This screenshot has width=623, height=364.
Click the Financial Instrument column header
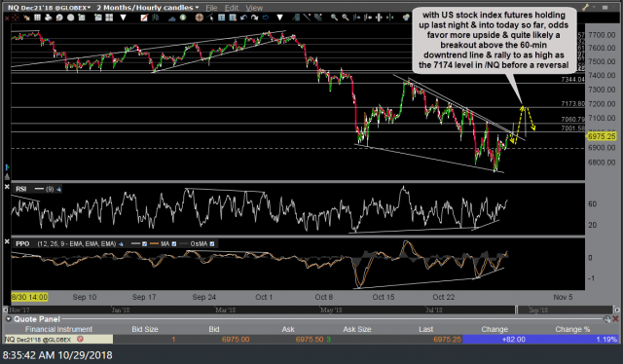(58, 329)
